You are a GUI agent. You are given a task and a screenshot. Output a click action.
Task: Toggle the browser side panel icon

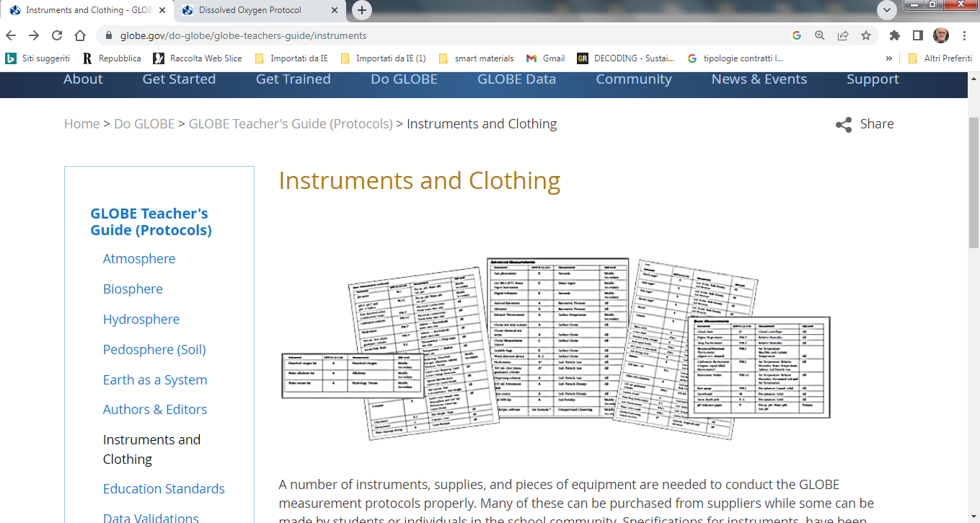[918, 35]
